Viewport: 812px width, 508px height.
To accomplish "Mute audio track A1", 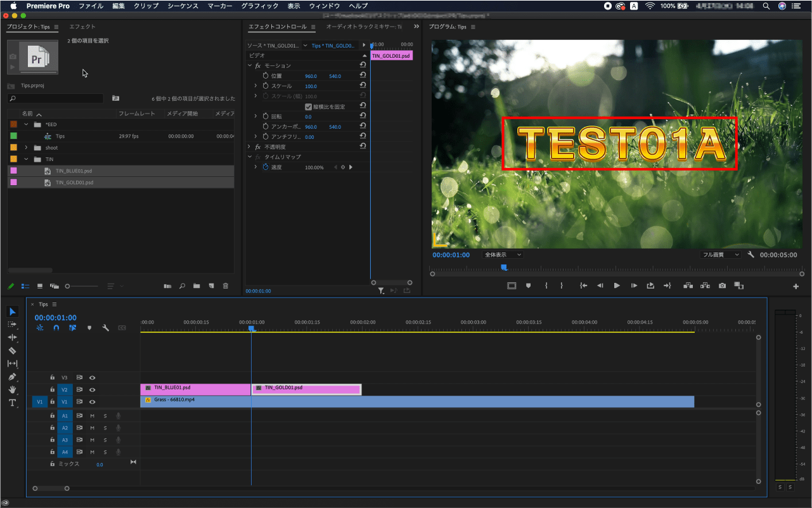I will pos(92,415).
